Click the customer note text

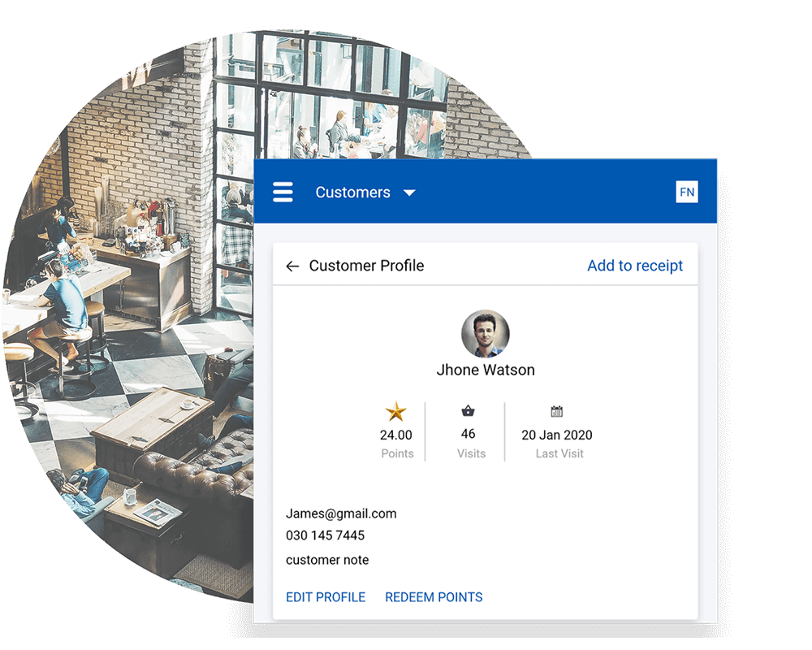[x=327, y=560]
